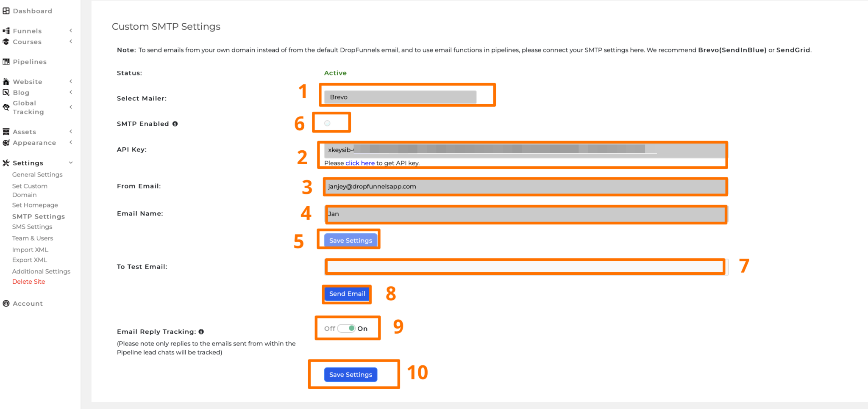Click inside the To Test Email field
The height and width of the screenshot is (409, 868).
[525, 266]
